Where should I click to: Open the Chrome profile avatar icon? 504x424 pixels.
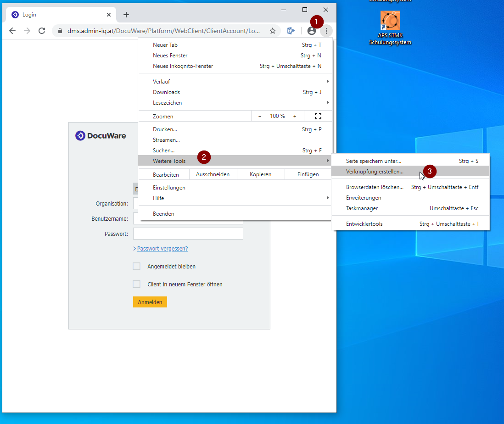[x=312, y=31]
